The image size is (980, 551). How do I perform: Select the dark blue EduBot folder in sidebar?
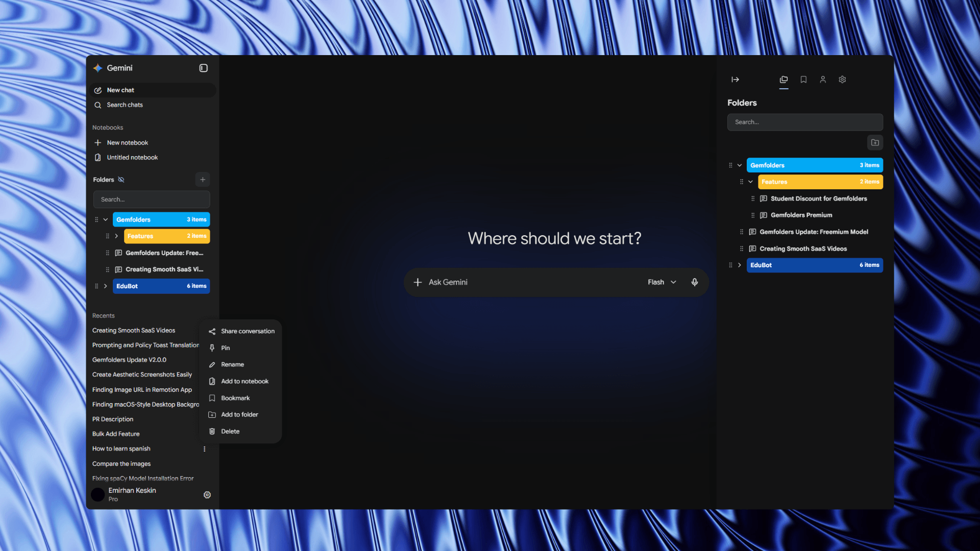click(161, 286)
